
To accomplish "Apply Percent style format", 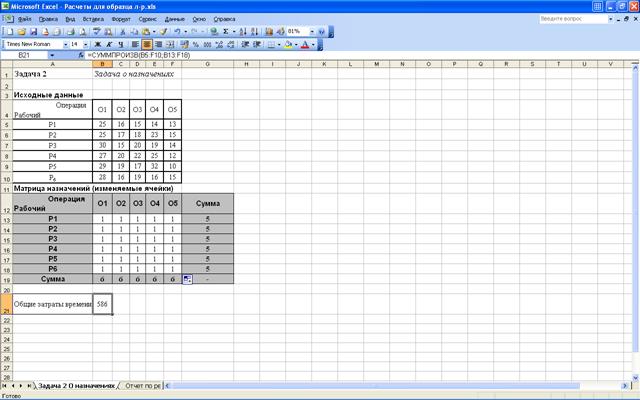I will (196, 44).
